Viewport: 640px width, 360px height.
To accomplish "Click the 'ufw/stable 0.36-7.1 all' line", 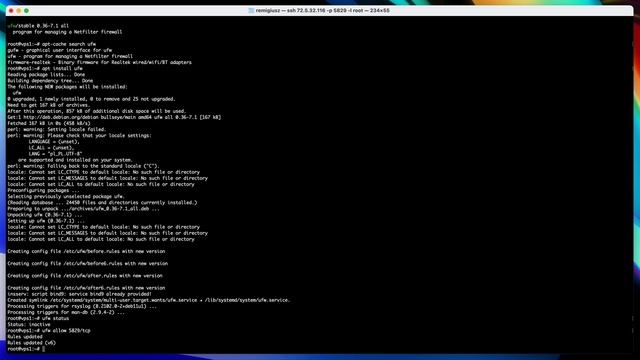I will pyautogui.click(x=38, y=26).
